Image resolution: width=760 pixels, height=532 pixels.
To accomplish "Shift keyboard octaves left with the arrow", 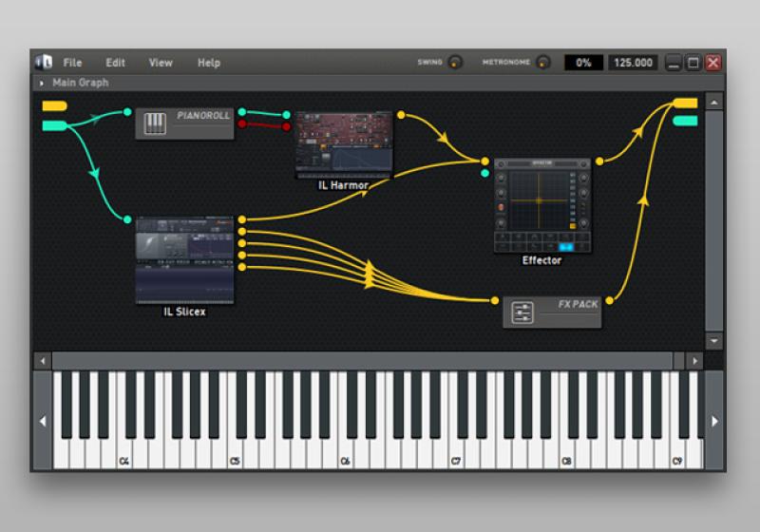I will point(43,421).
